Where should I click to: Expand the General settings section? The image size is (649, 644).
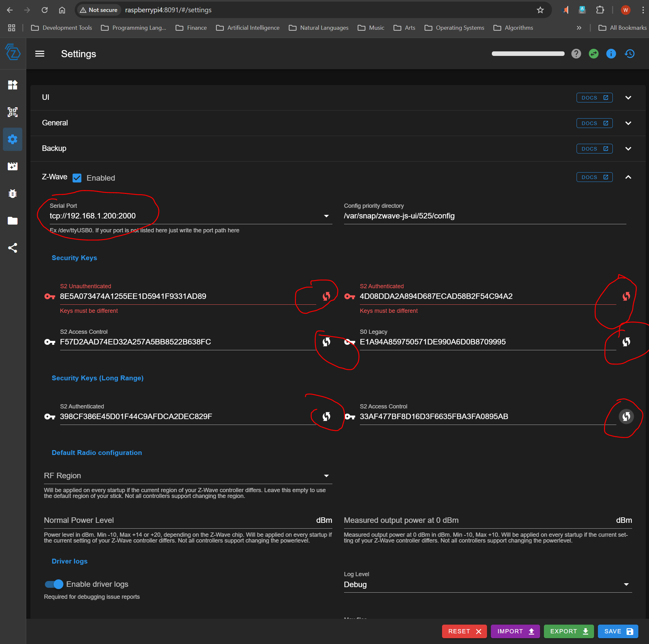(628, 123)
